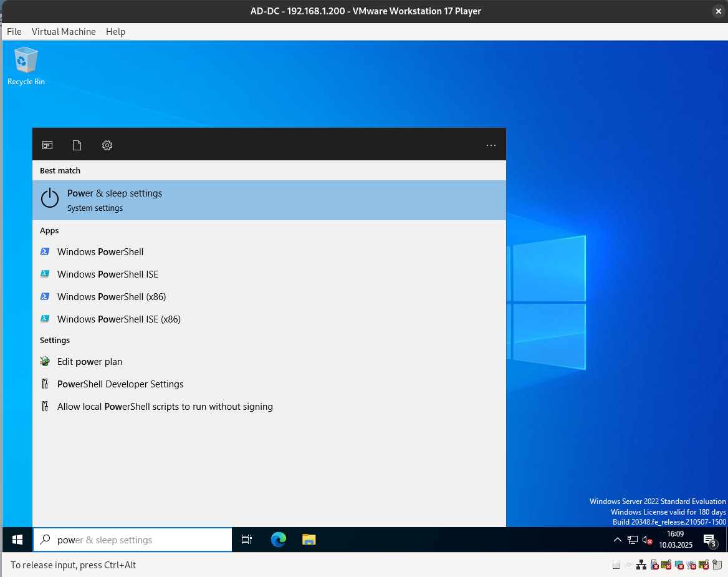The height and width of the screenshot is (577, 728).
Task: Open the VMware Help menu
Action: click(115, 32)
